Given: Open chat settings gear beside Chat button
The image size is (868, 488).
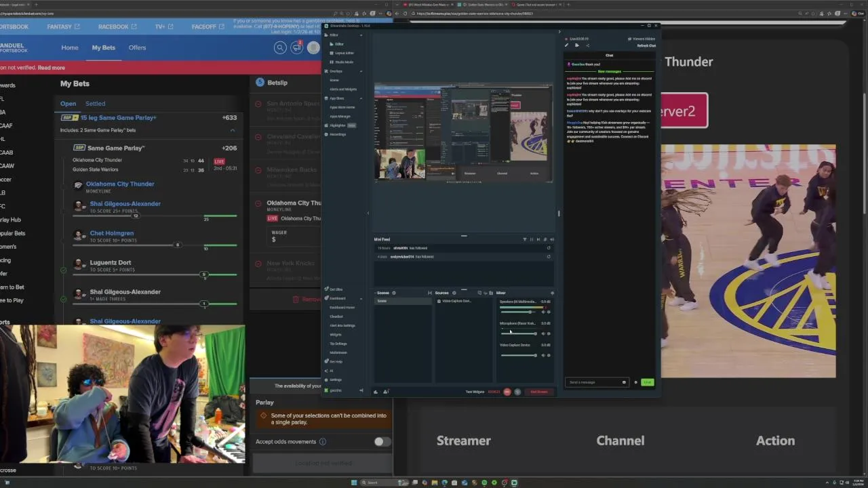Looking at the screenshot, I should pyautogui.click(x=635, y=382).
